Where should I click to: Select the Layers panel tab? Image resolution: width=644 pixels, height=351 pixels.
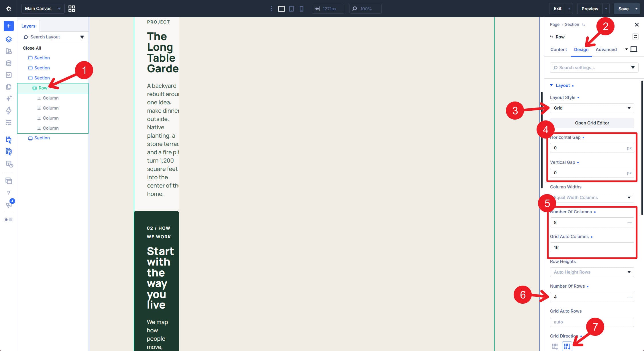coord(28,26)
